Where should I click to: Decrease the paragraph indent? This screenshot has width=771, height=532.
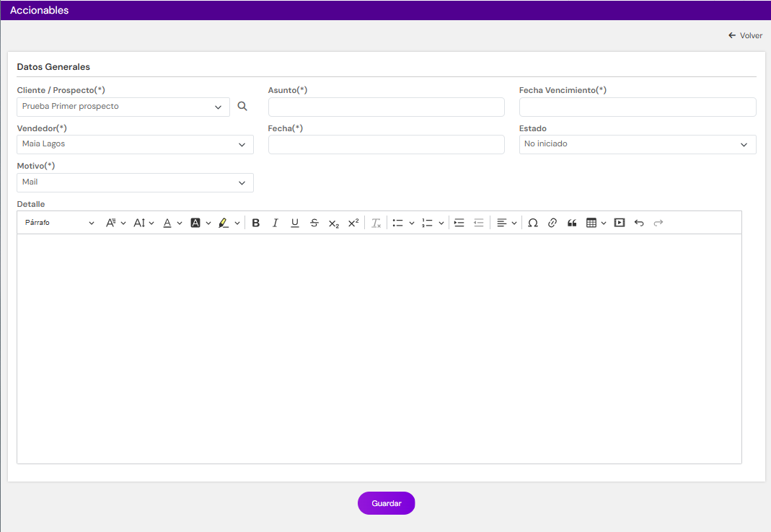pyautogui.click(x=478, y=223)
